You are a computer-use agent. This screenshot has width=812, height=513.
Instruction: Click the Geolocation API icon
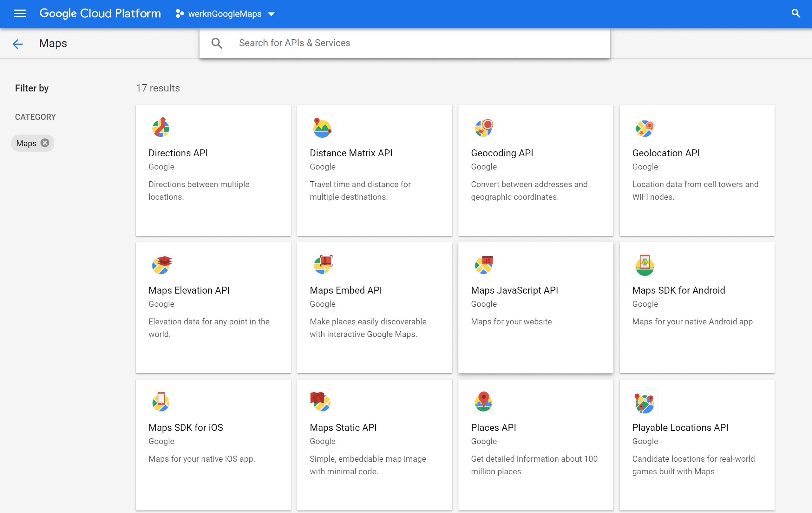point(645,128)
